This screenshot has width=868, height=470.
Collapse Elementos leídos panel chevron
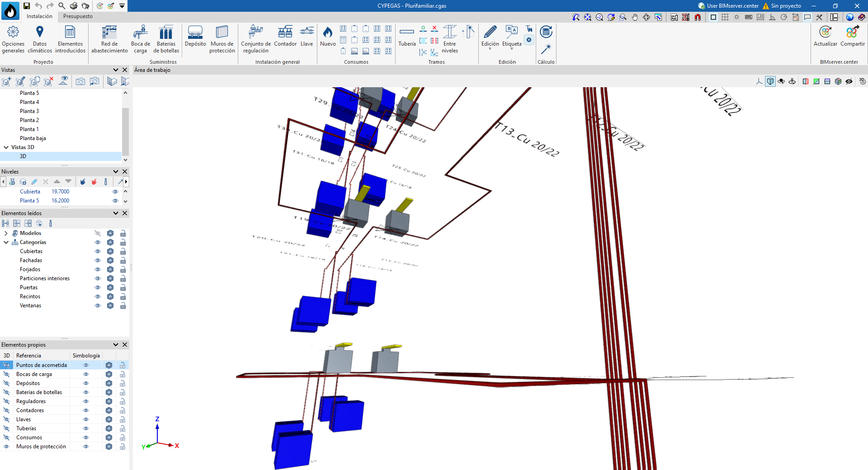pos(116,213)
